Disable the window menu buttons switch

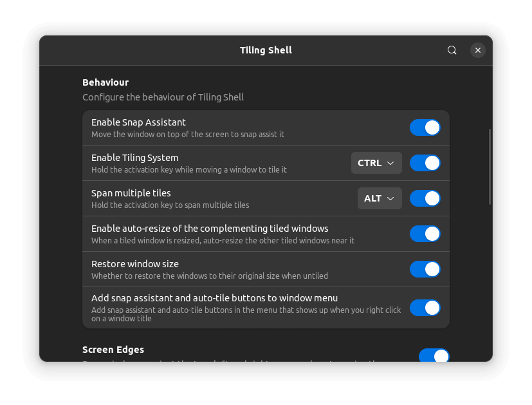[x=425, y=308]
